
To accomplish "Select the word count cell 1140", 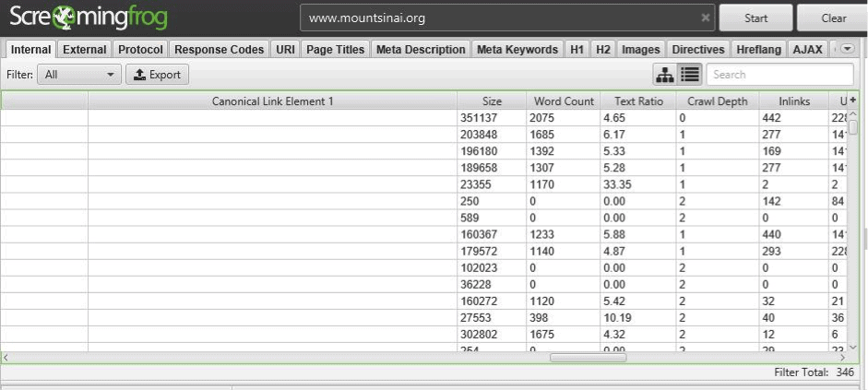I will pos(564,251).
